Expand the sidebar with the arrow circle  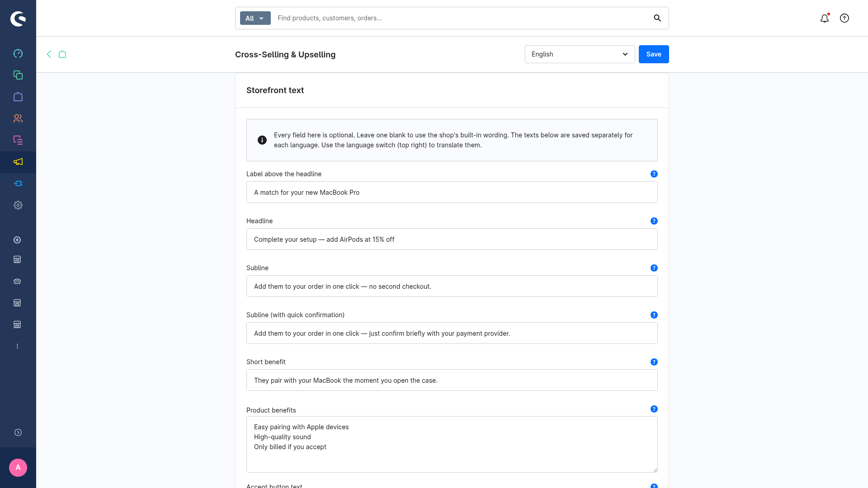pos(18,432)
